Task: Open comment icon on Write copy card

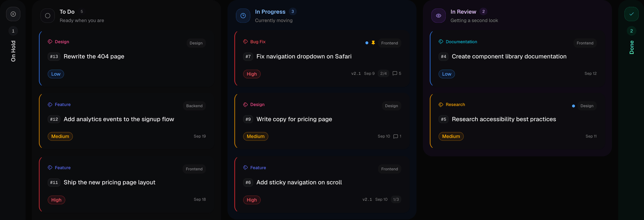Action: [396, 136]
